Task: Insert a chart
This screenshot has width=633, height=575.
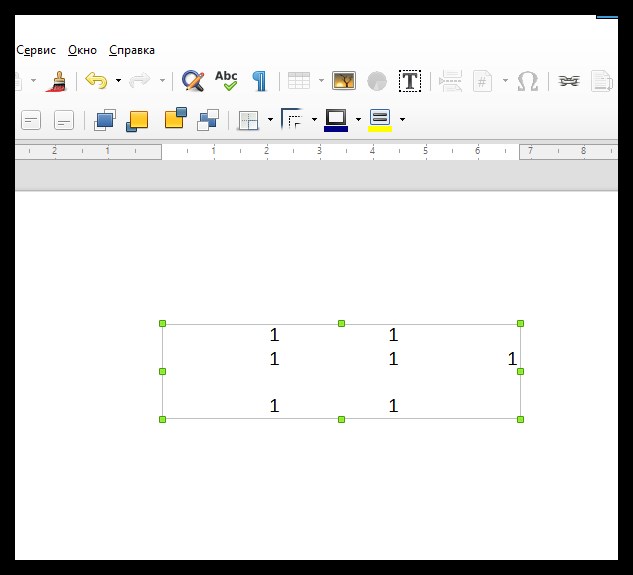Action: [377, 81]
